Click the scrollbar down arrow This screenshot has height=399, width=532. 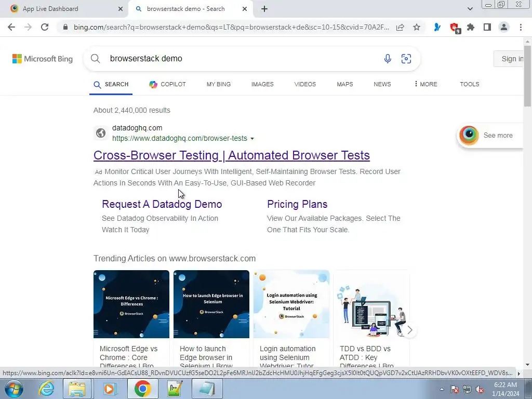pos(528,365)
